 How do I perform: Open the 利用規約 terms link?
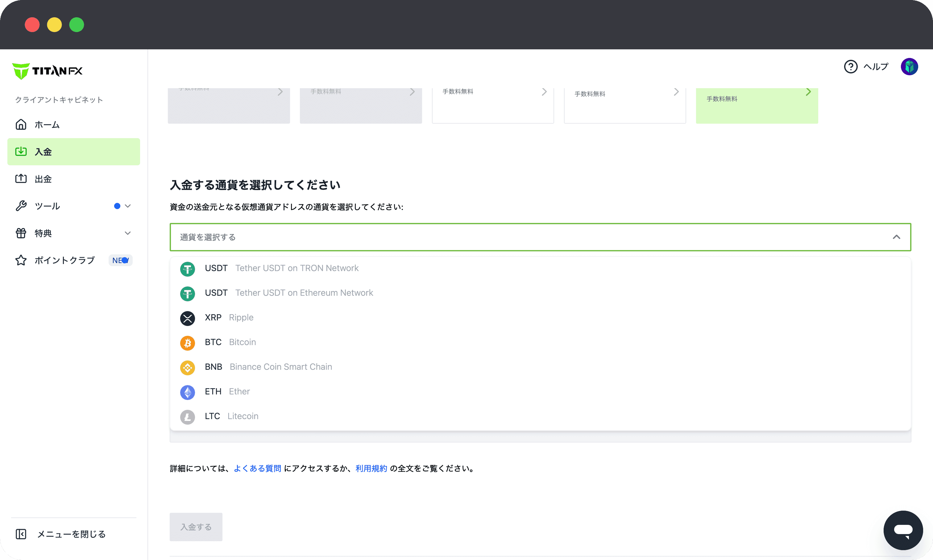[371, 468]
